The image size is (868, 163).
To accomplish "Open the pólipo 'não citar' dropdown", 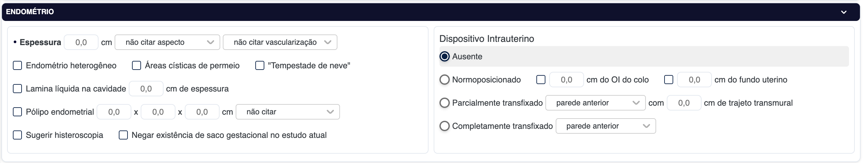I will [288, 112].
